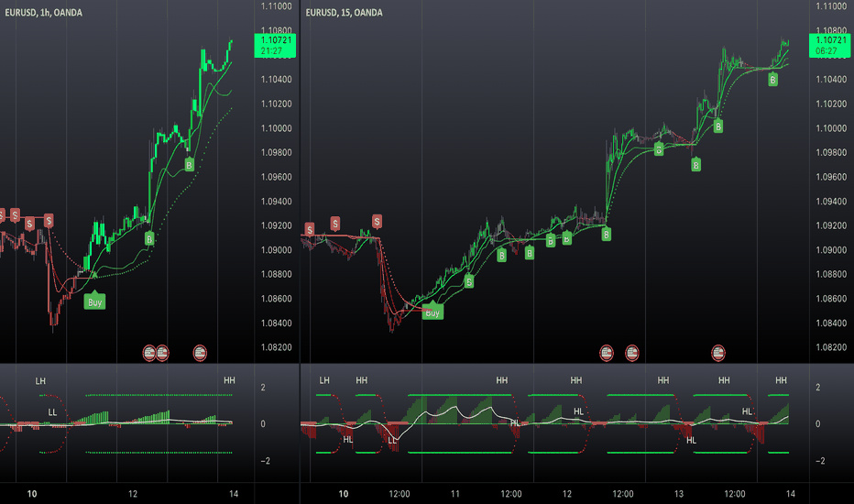854x504 pixels.
Task: Click the LH label in the 1h oscillator pane
Action: [40, 381]
